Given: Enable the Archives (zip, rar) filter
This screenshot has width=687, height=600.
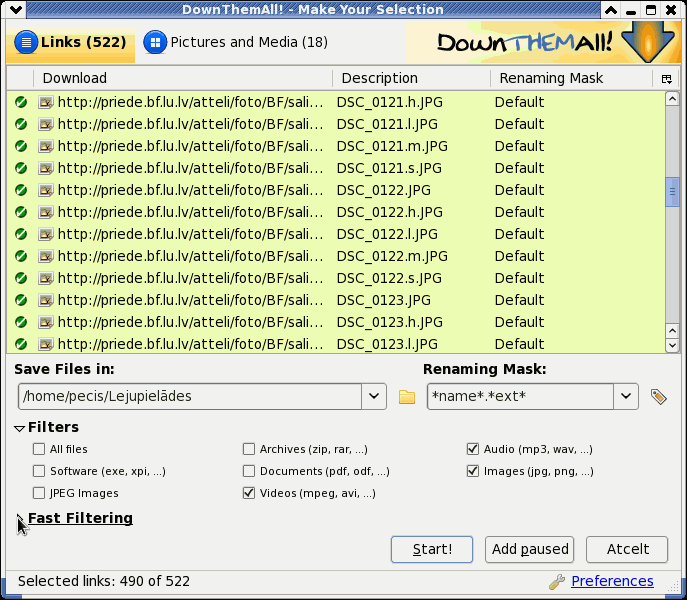Looking at the screenshot, I should click(249, 449).
